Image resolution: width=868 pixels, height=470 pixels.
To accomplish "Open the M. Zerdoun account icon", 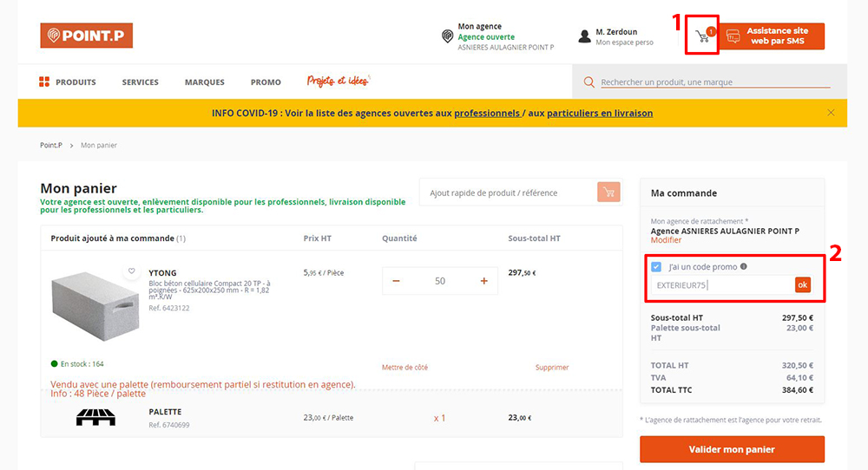I will tap(585, 36).
